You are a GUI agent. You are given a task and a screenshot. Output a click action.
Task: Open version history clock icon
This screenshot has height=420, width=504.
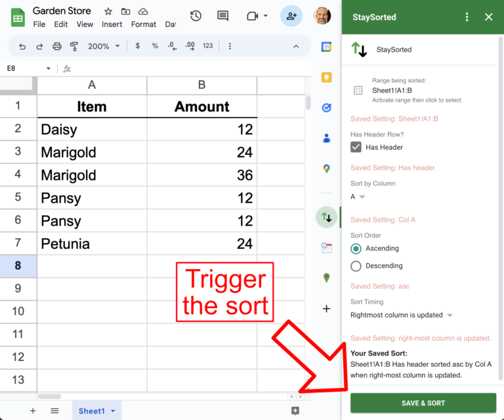click(196, 16)
